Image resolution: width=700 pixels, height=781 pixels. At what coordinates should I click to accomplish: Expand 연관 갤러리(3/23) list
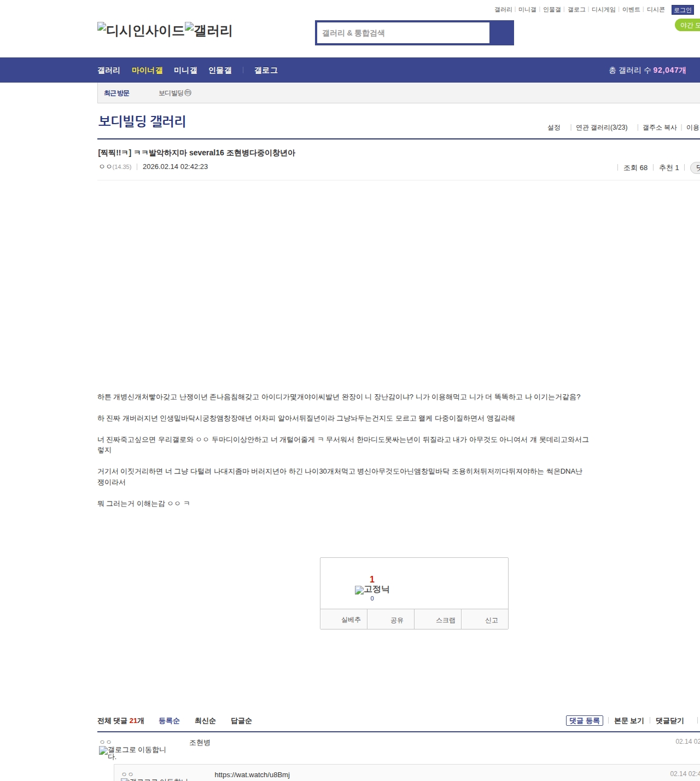602,127
